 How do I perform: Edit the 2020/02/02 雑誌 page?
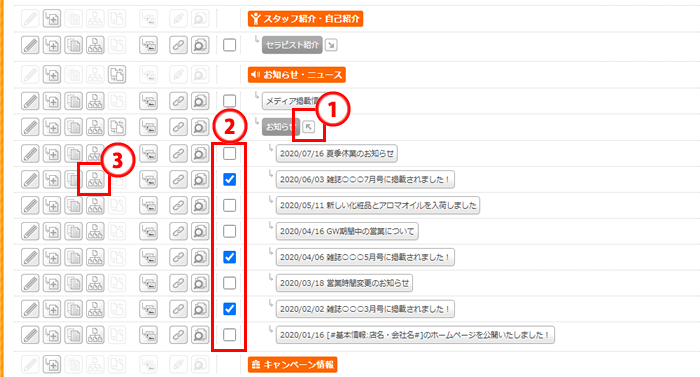pyautogui.click(x=30, y=309)
